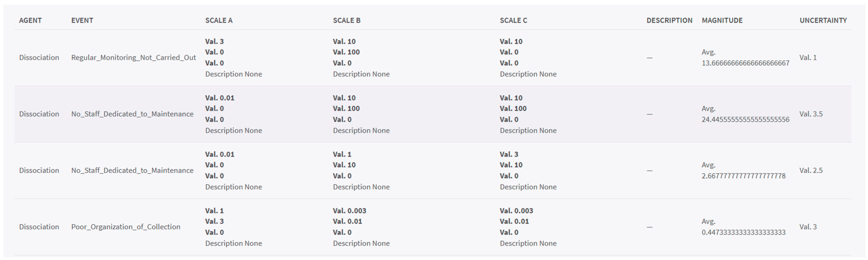Select the EVENT column header
The image size is (868, 260).
click(x=82, y=20)
